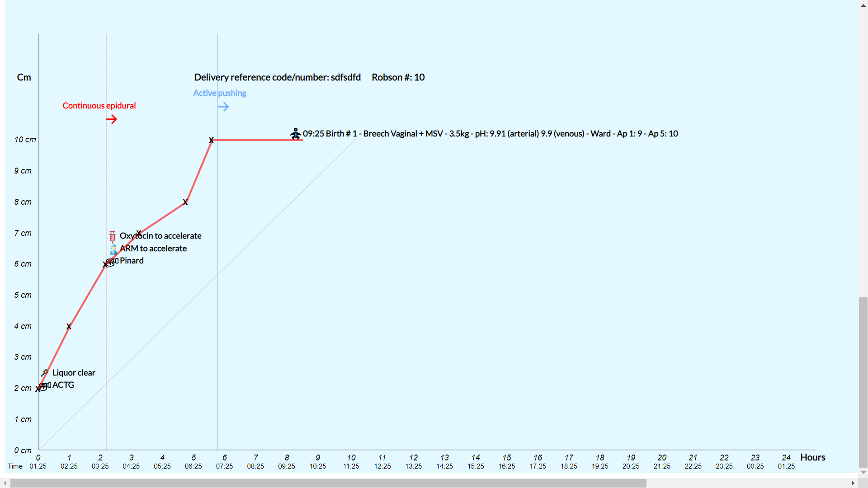This screenshot has height=488, width=868.
Task: Click the Active pushing label
Action: tap(220, 93)
